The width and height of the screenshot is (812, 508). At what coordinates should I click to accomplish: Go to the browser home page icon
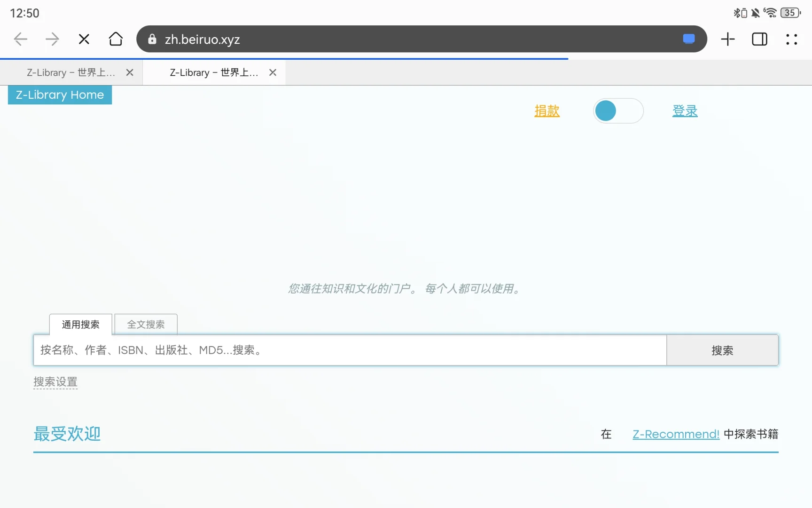click(x=116, y=39)
